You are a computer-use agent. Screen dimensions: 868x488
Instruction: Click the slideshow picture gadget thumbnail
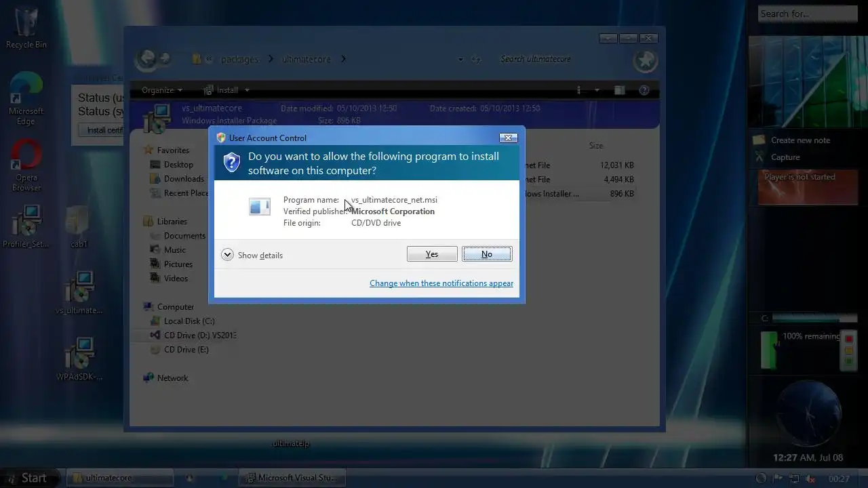coord(808,81)
